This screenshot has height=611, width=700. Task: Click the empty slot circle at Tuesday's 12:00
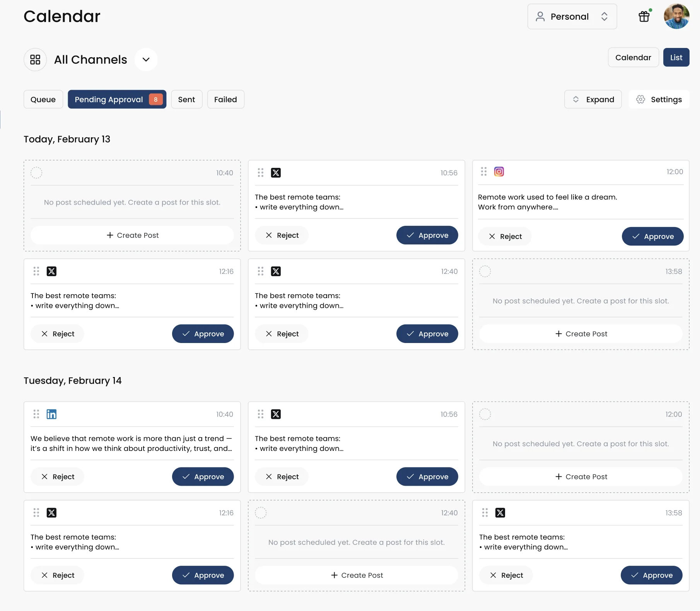click(485, 414)
